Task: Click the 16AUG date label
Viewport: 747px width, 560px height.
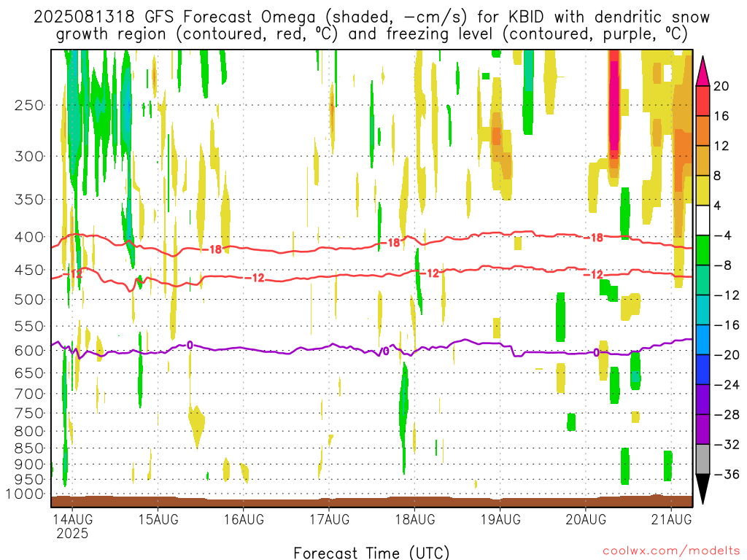Action: coord(244,519)
